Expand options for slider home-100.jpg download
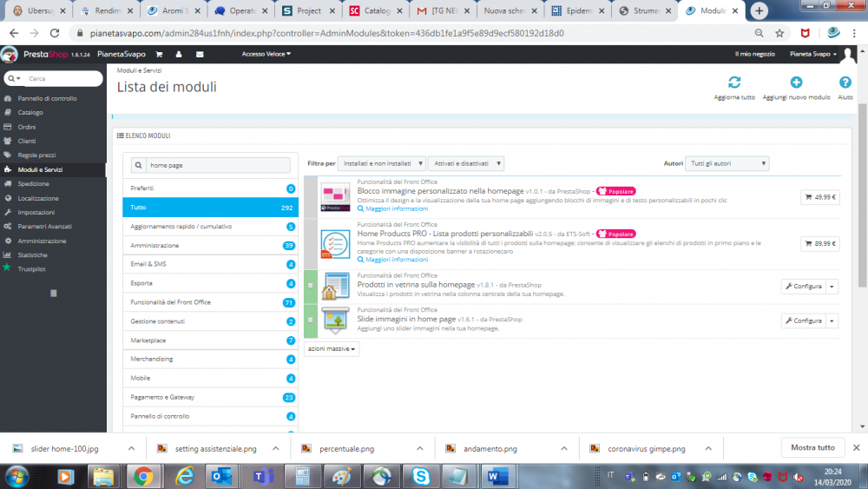Image resolution: width=868 pixels, height=489 pixels. pos(131,448)
